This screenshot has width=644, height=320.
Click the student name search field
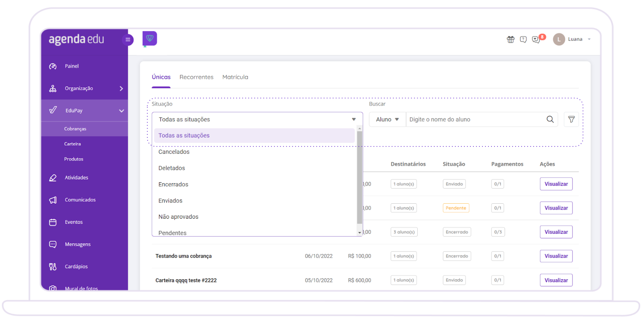(476, 119)
